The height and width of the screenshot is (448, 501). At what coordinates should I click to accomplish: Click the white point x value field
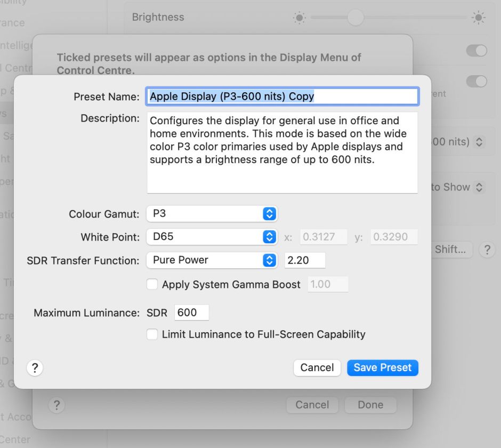coord(324,237)
